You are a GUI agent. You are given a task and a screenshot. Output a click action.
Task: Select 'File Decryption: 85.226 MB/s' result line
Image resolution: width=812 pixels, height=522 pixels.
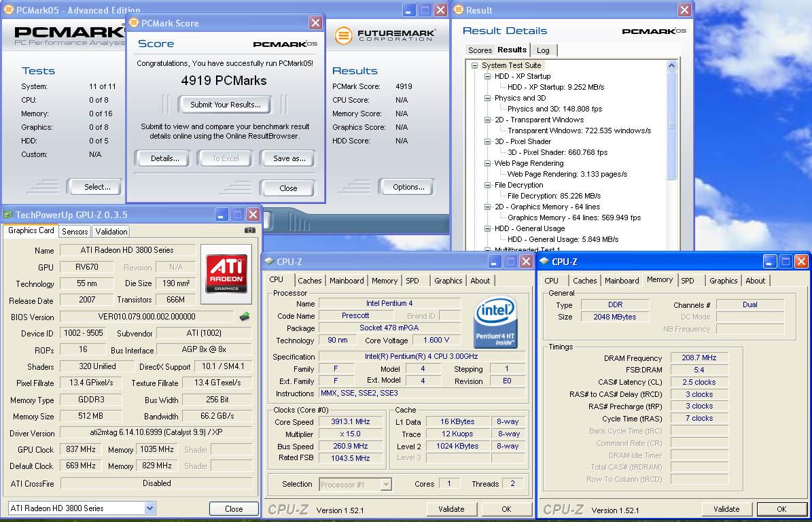pyautogui.click(x=554, y=196)
